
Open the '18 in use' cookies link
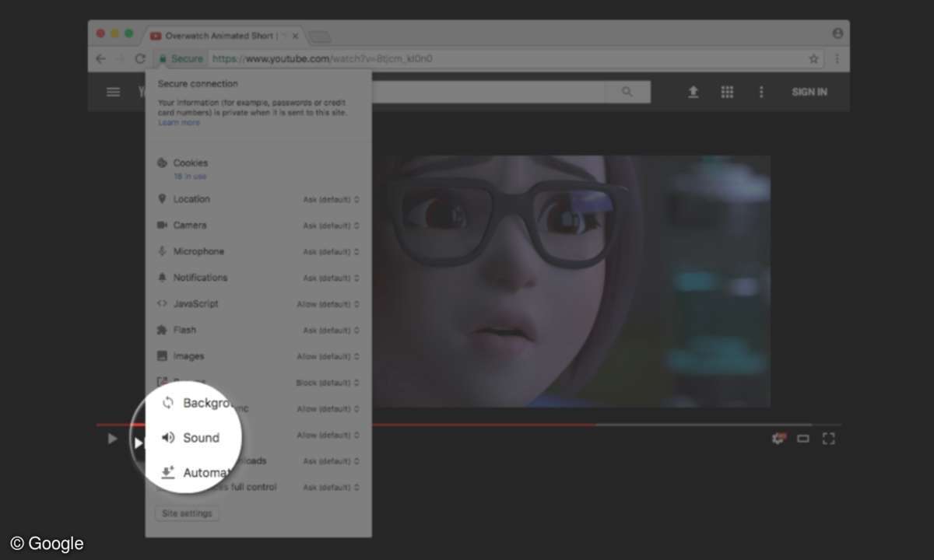pyautogui.click(x=190, y=177)
